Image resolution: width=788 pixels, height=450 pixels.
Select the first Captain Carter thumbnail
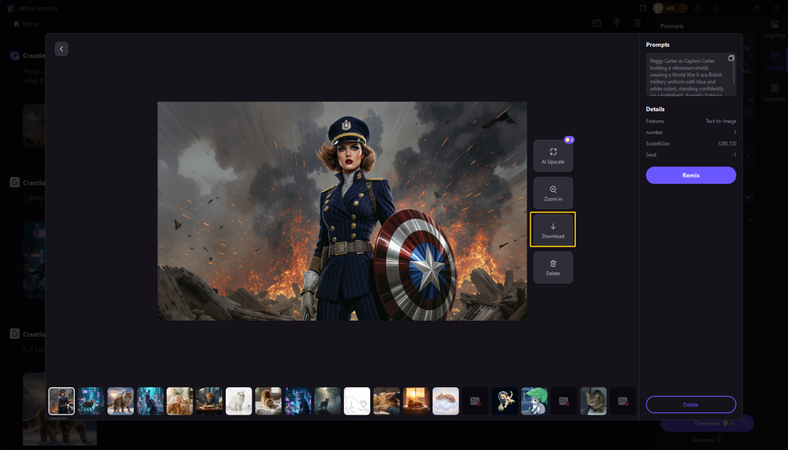coord(62,401)
